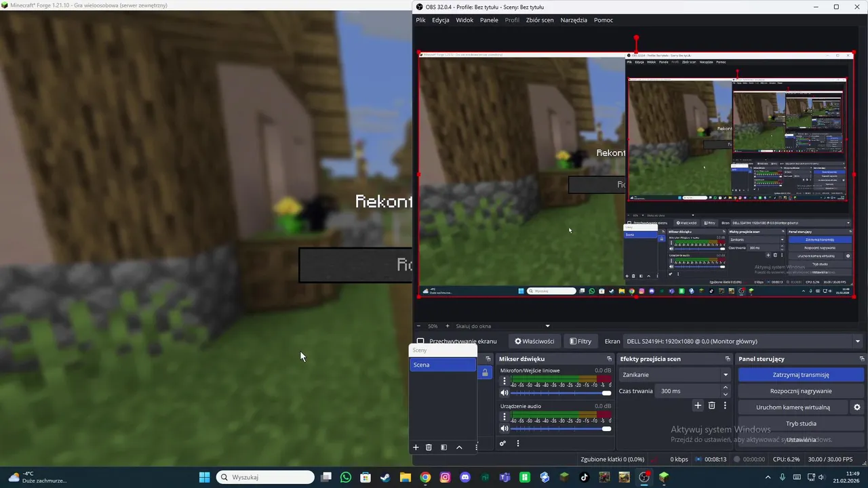Click streaming time '00:08:13' in status bar
This screenshot has width=868, height=488.
[715, 460]
